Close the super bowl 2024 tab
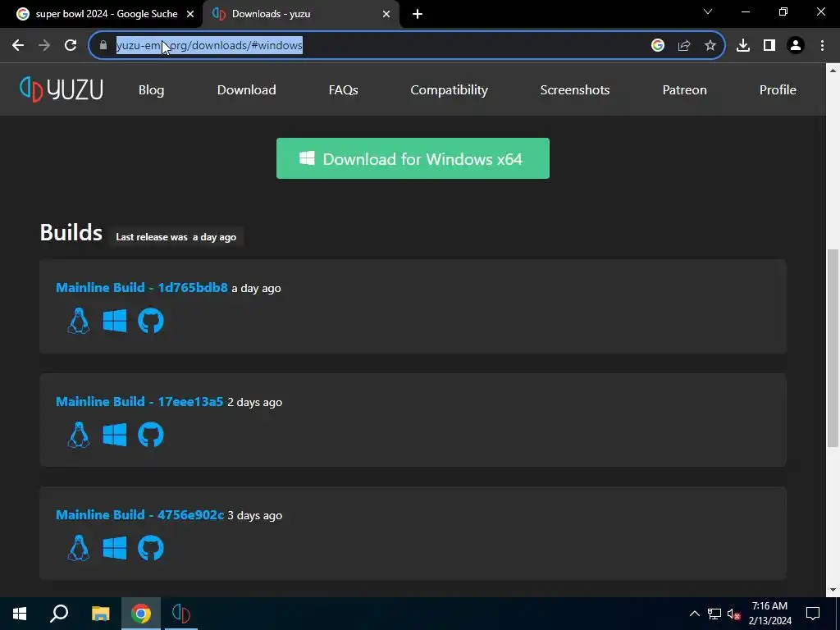The width and height of the screenshot is (840, 630). (x=190, y=14)
